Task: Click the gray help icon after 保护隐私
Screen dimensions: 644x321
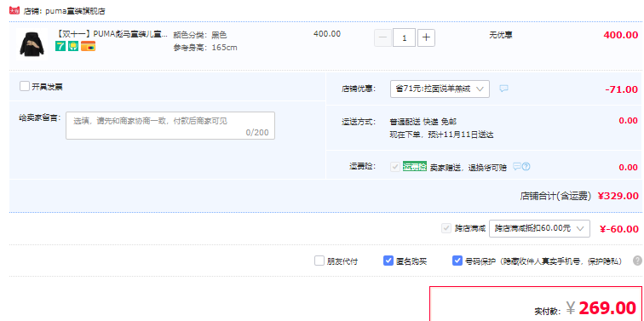Action: point(637,261)
